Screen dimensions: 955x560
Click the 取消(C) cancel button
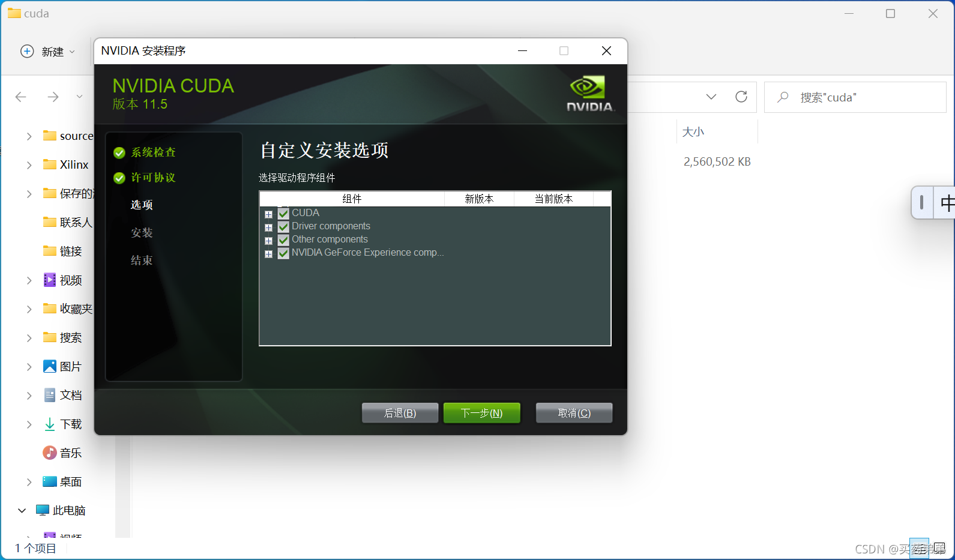[x=574, y=413]
